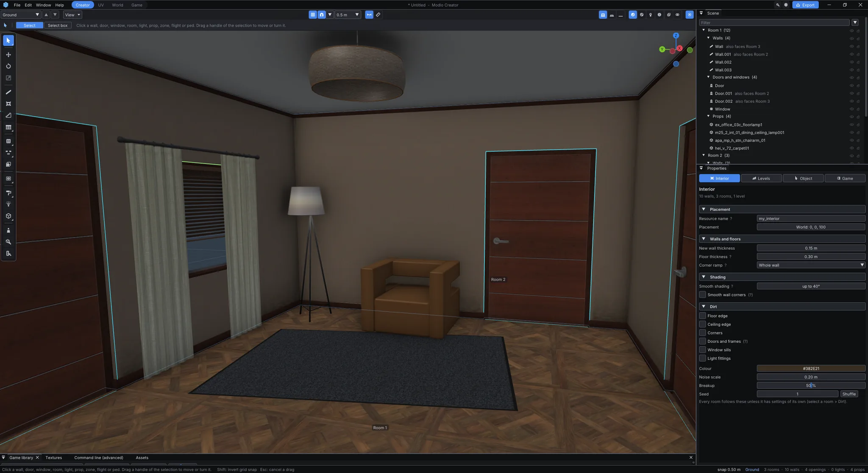Choose the Ped placement tool

click(x=8, y=230)
